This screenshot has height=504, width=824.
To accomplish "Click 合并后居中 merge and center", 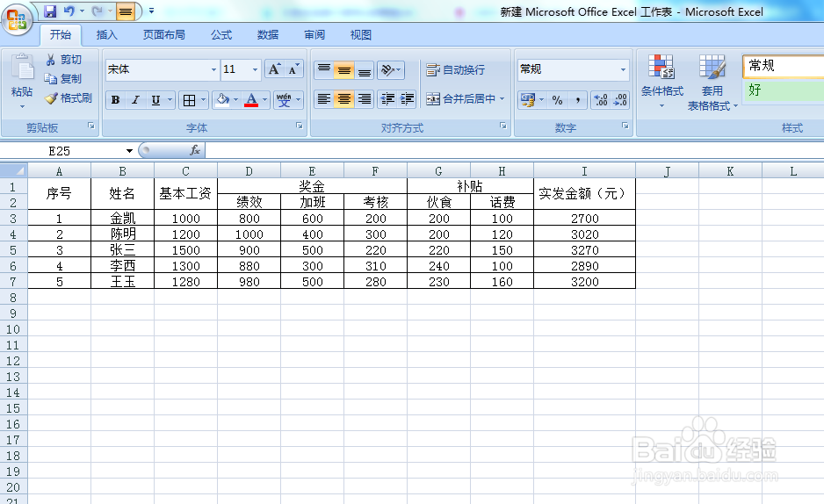I will (x=460, y=98).
